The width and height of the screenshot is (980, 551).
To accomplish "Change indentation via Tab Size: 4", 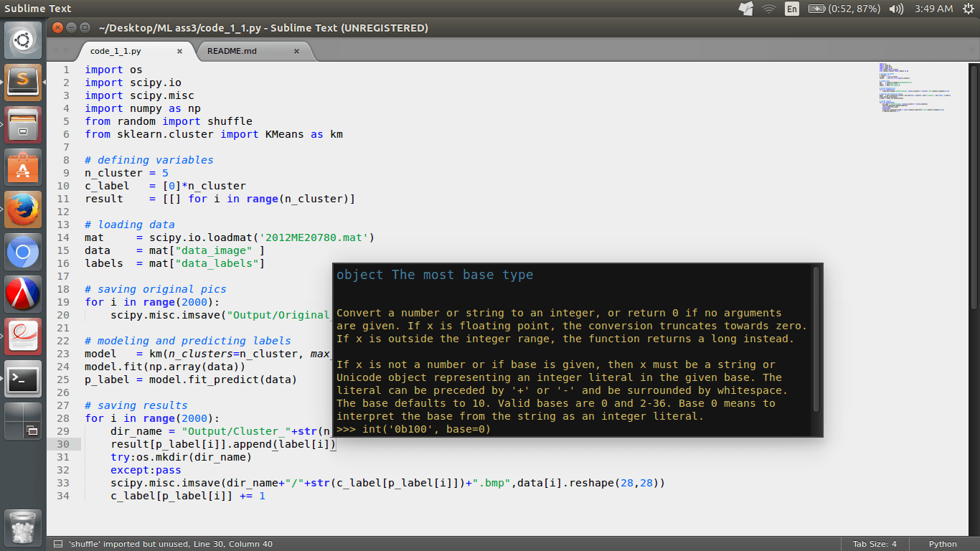I will pyautogui.click(x=875, y=544).
